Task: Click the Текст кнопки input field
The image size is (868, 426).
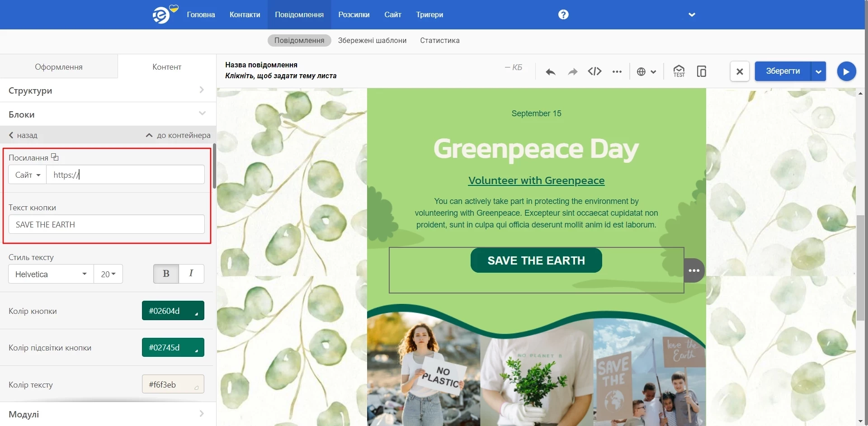Action: click(x=107, y=224)
